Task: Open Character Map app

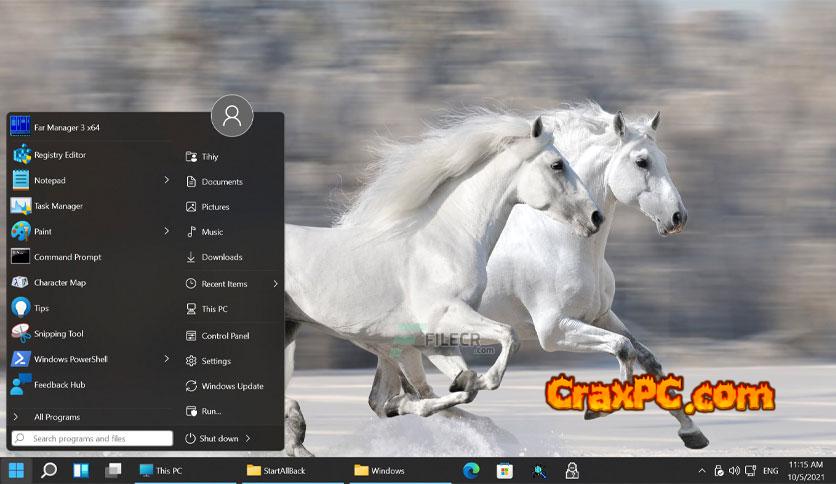Action: [x=60, y=283]
